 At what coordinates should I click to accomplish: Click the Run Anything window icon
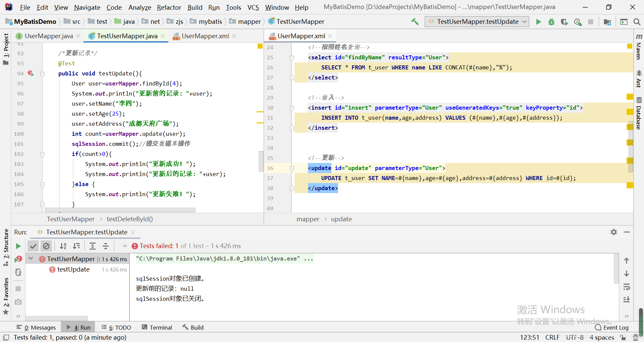point(624,22)
